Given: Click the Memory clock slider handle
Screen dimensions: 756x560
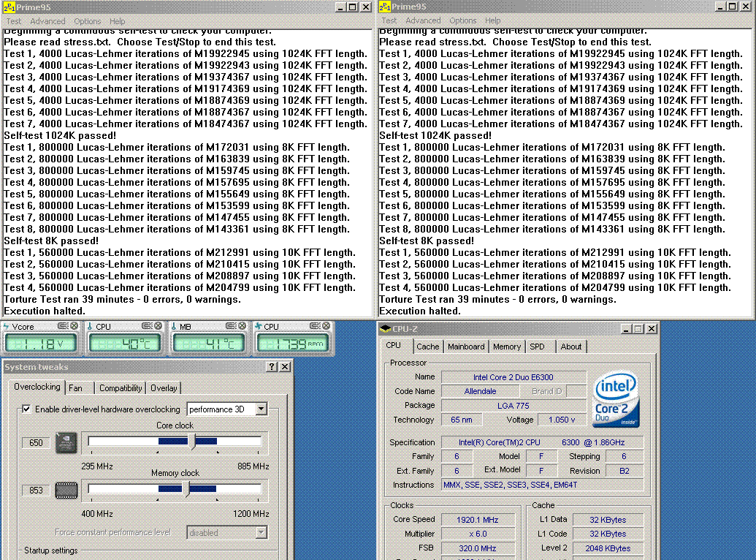Looking at the screenshot, I should (188, 489).
